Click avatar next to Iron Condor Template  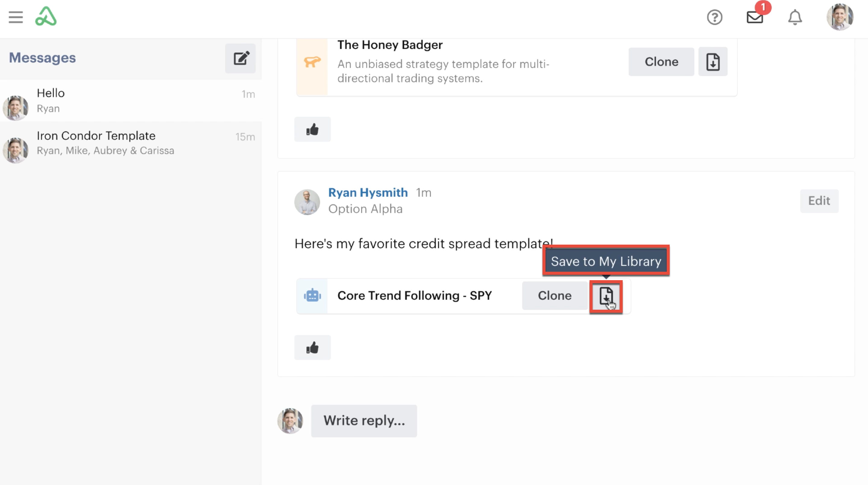click(x=15, y=150)
